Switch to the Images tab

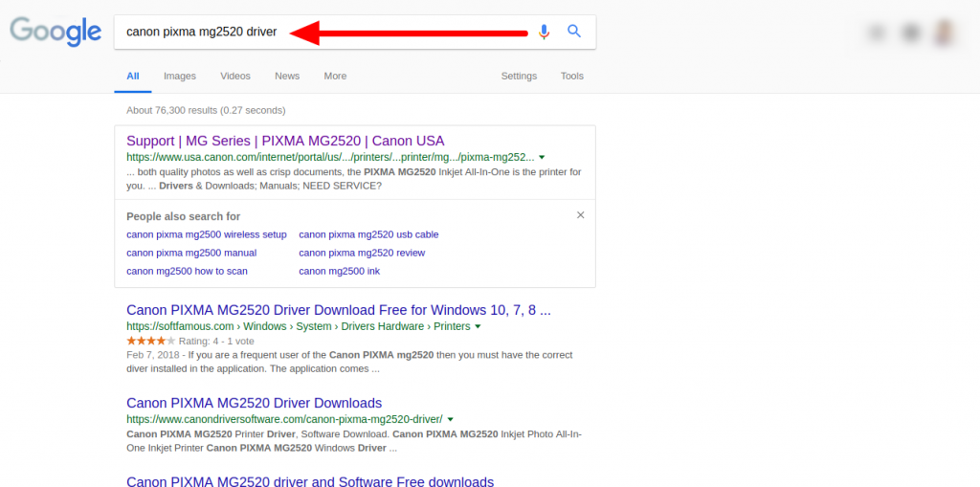click(180, 77)
